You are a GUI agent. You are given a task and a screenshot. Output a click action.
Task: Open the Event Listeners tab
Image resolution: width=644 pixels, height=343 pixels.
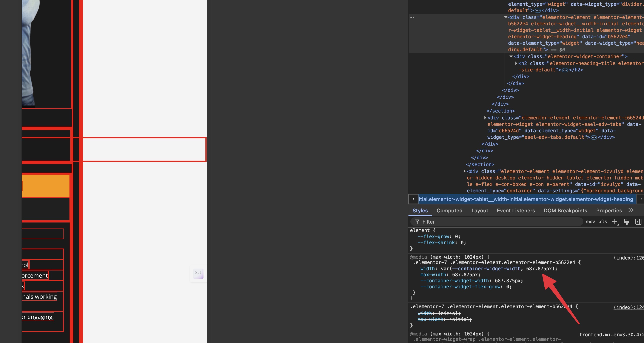coord(516,211)
